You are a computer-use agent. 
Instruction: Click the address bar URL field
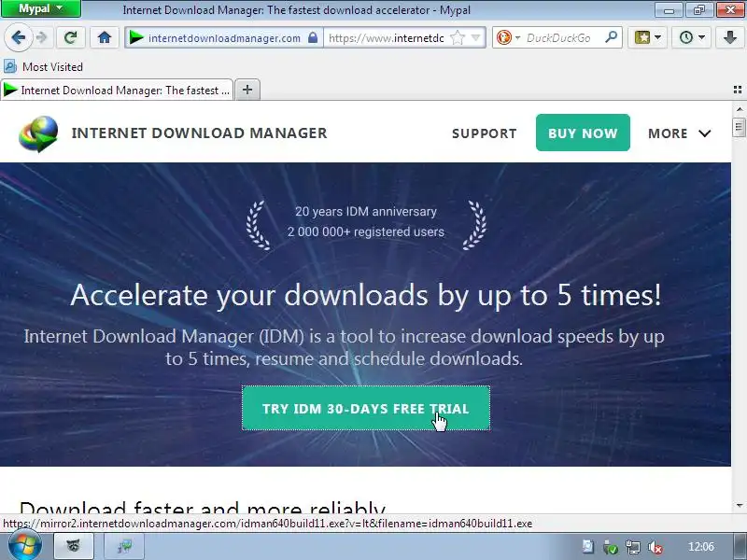(387, 37)
